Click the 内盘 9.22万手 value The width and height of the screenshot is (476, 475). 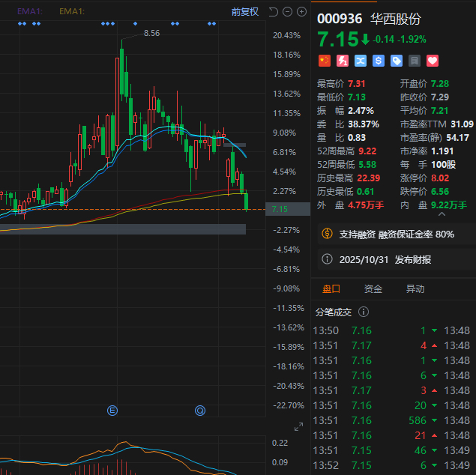coord(449,205)
